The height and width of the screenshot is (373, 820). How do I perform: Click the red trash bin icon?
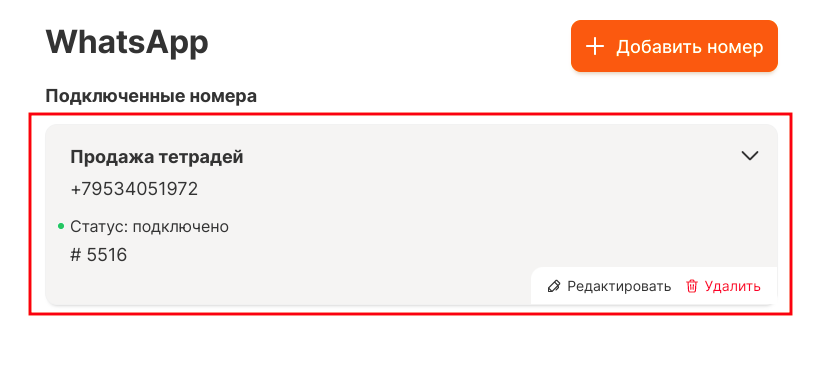692,286
